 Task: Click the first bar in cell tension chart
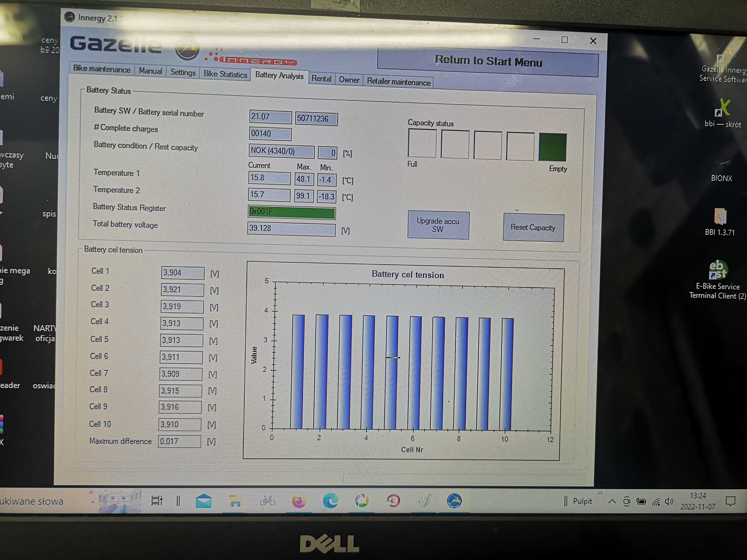click(x=298, y=372)
